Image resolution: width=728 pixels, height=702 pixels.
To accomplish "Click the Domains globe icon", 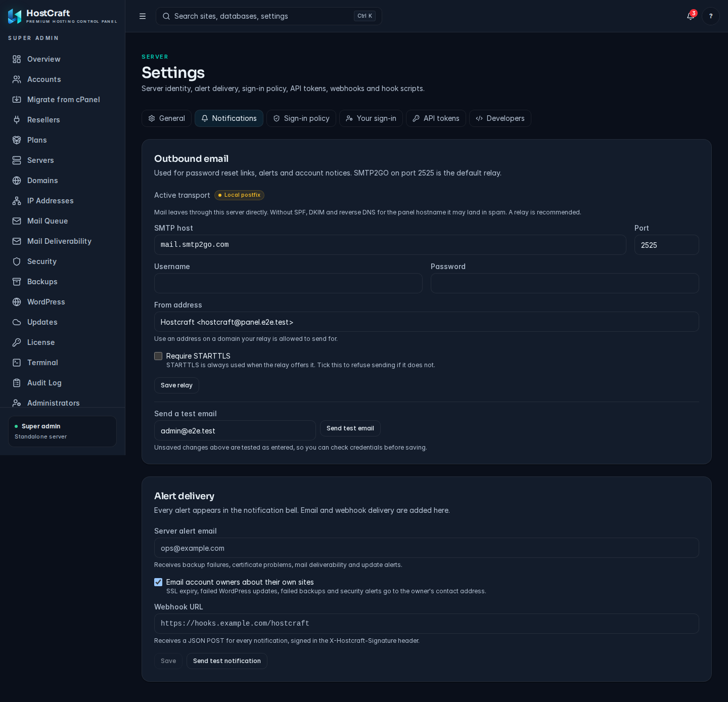I will point(17,181).
